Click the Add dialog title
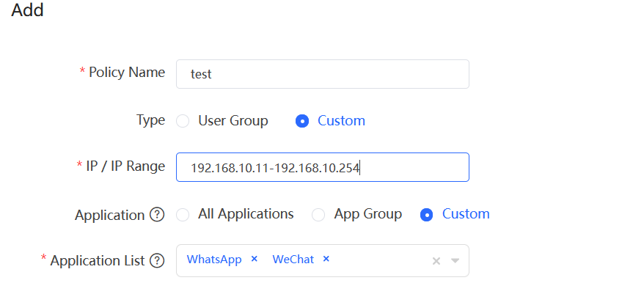Image resolution: width=644 pixels, height=283 pixels. [27, 10]
